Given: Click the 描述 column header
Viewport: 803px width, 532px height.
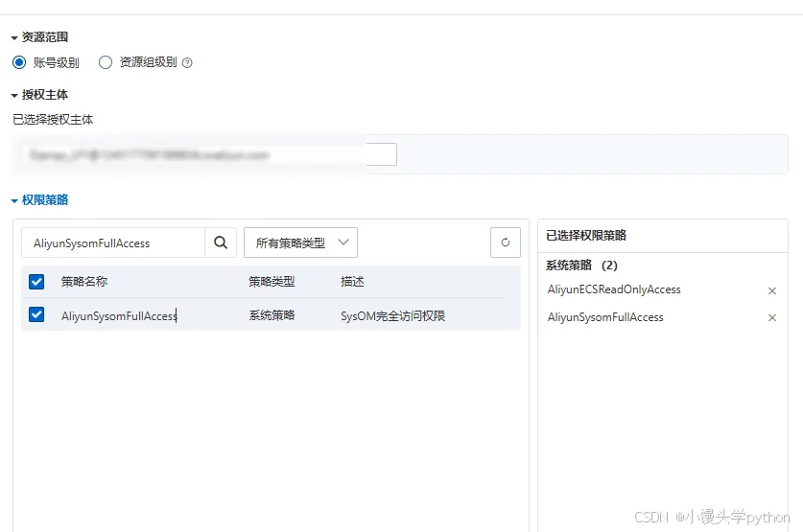Looking at the screenshot, I should (352, 282).
